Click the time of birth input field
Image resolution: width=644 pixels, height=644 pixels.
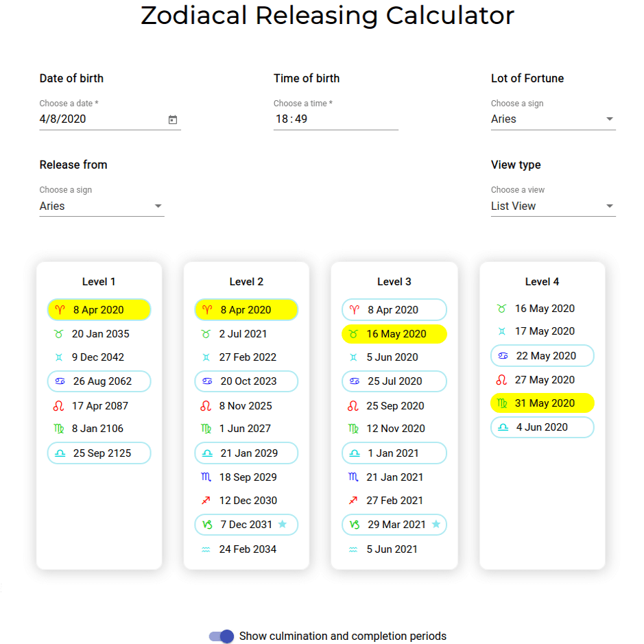point(335,119)
